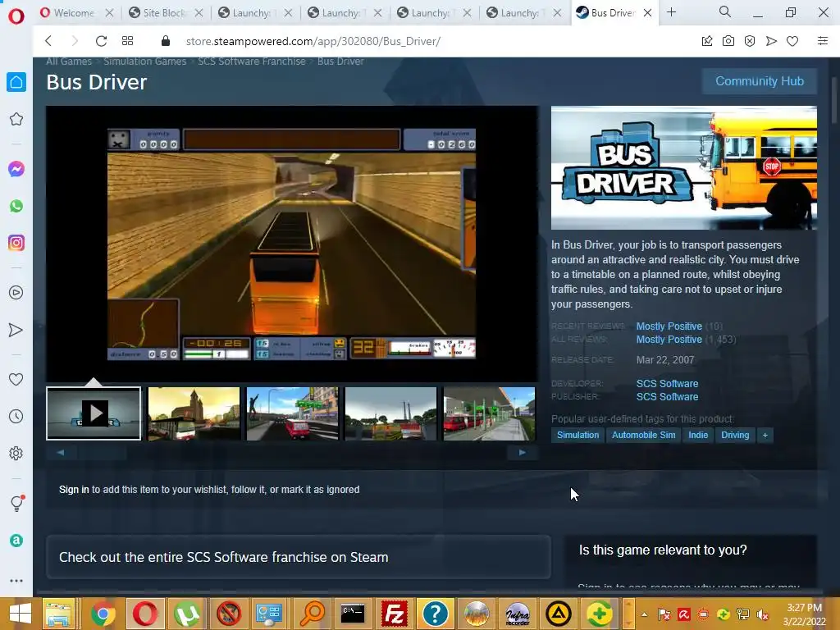Open the recent reviews Mostly Positive link

coord(669,326)
